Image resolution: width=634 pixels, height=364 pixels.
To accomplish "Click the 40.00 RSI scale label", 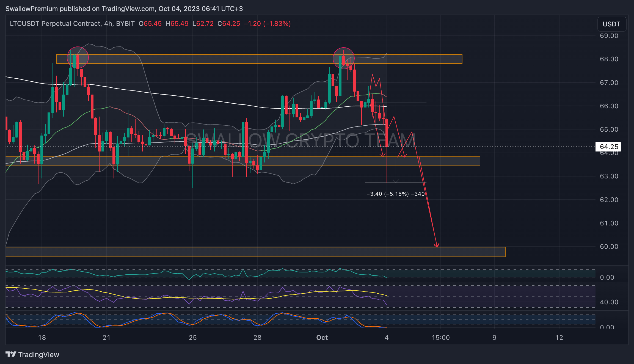I will (x=609, y=302).
